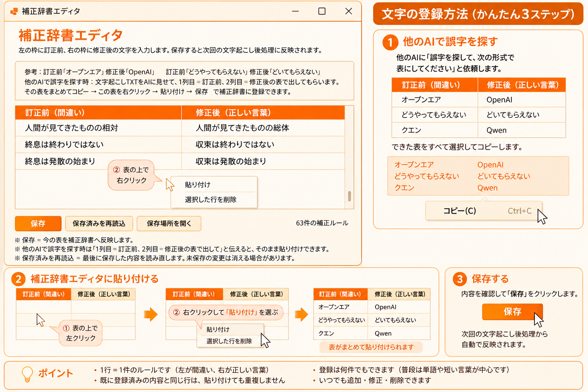The width and height of the screenshot is (588, 392).
Task: Click オープンエア in the step 2 pasted result table
Action: [341, 307]
